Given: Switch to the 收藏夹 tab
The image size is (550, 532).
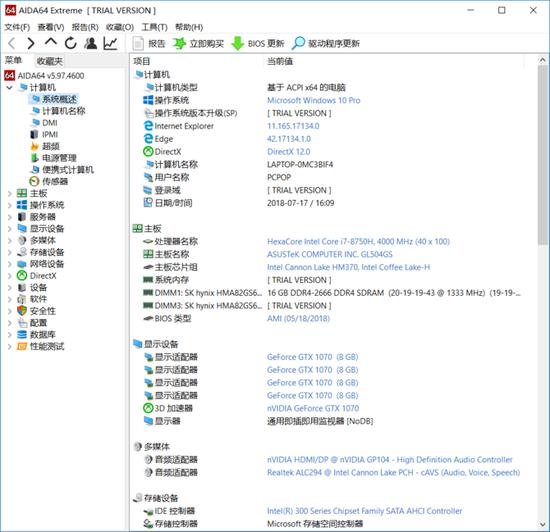Looking at the screenshot, I should 49,61.
